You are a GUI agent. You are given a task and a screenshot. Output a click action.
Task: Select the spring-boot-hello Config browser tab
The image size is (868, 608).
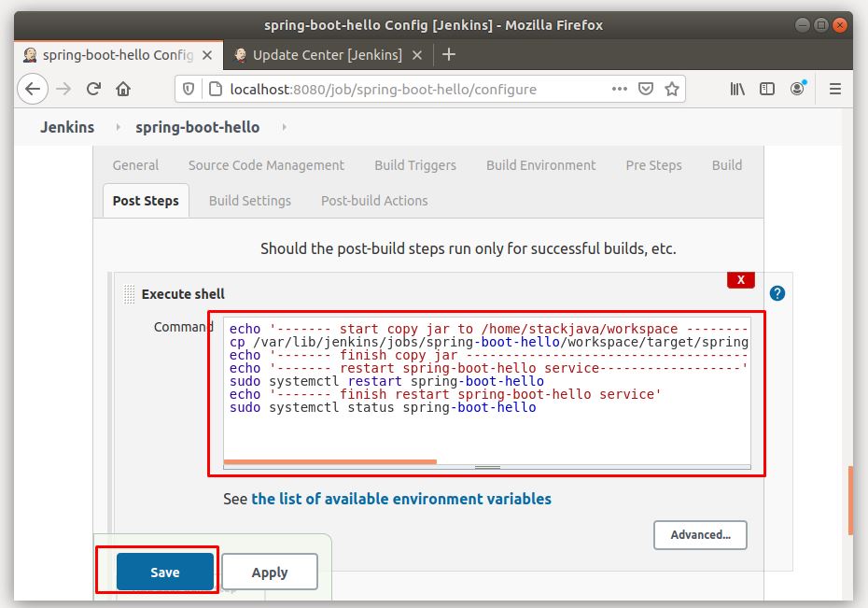pyautogui.click(x=118, y=55)
